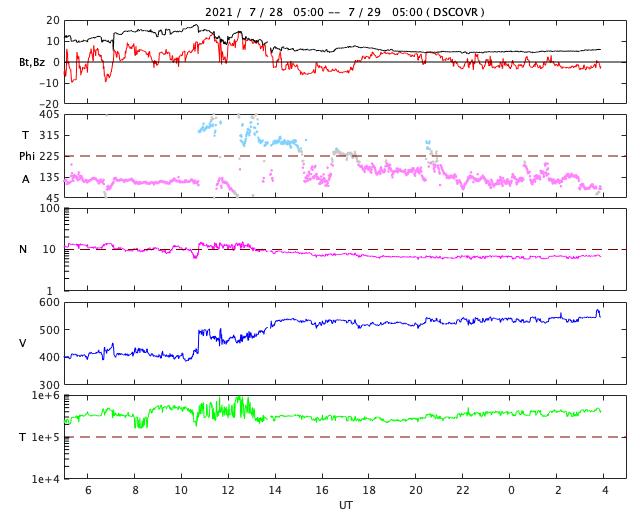Click the "N" density axis label
This screenshot has height=512, width=640.
(23, 249)
